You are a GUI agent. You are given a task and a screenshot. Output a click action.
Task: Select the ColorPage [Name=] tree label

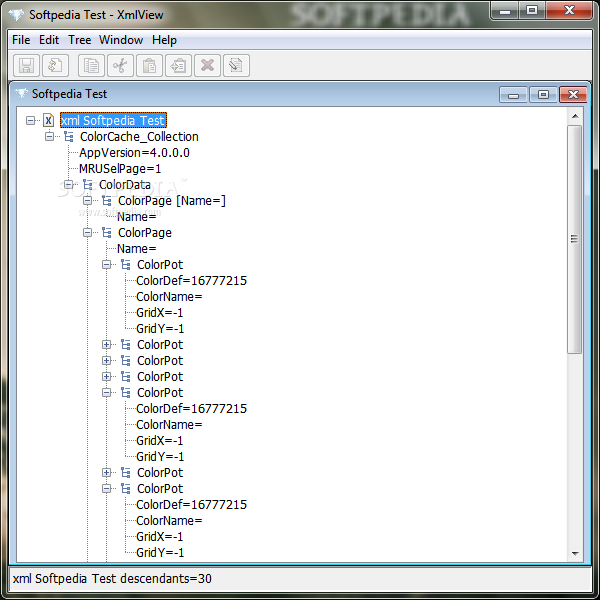pos(172,201)
